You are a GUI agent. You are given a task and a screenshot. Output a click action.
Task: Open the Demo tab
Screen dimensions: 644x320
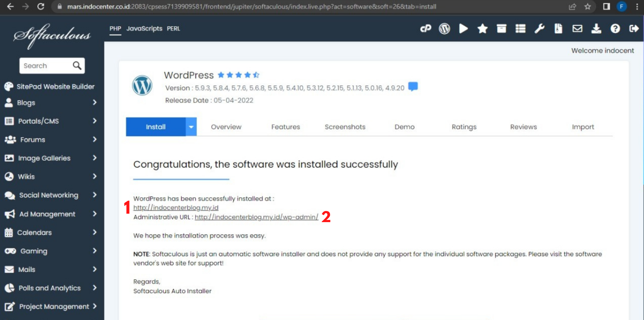[x=404, y=127]
